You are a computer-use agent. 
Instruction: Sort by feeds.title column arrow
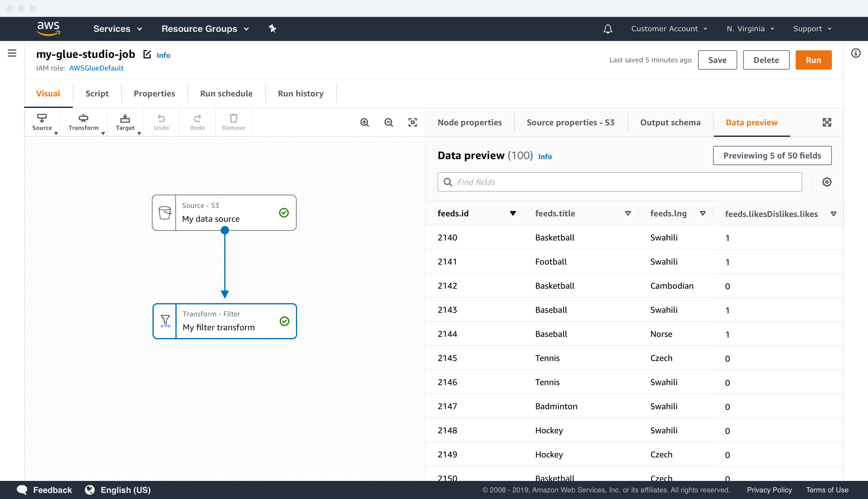(x=628, y=214)
